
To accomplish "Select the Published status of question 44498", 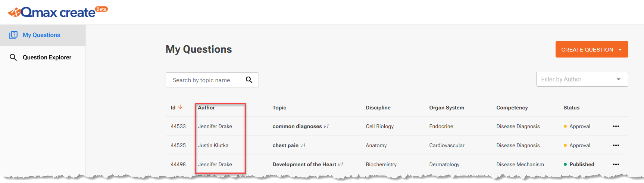I will click(x=581, y=164).
